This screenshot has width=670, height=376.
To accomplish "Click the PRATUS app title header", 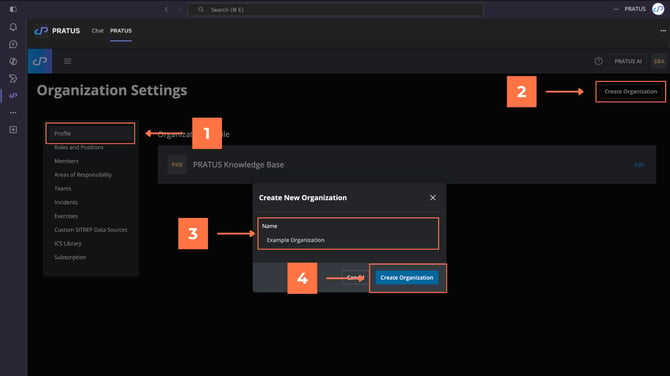I will 66,31.
